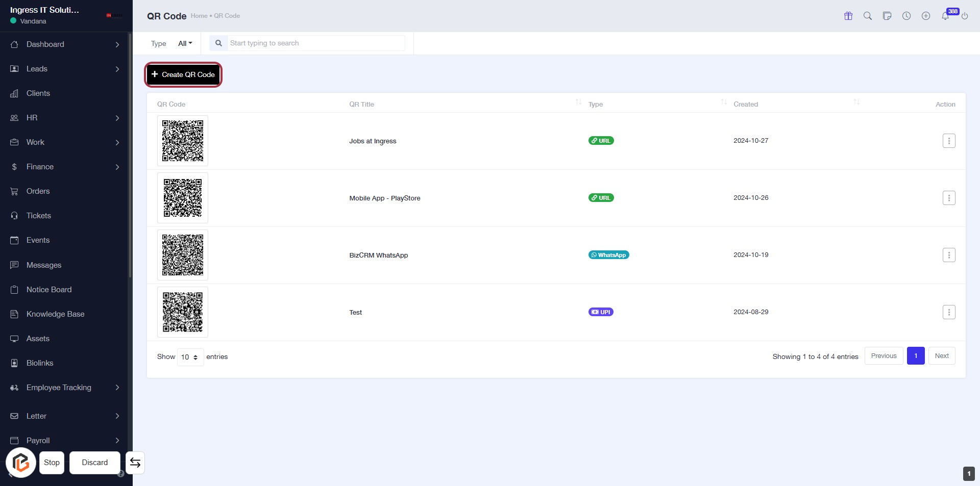Click the power logout icon
This screenshot has height=486, width=980.
click(965, 16)
